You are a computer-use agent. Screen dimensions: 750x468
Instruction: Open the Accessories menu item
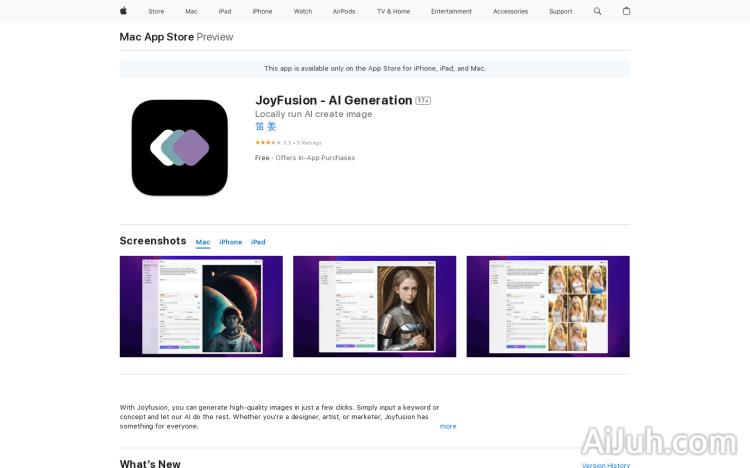coord(510,11)
